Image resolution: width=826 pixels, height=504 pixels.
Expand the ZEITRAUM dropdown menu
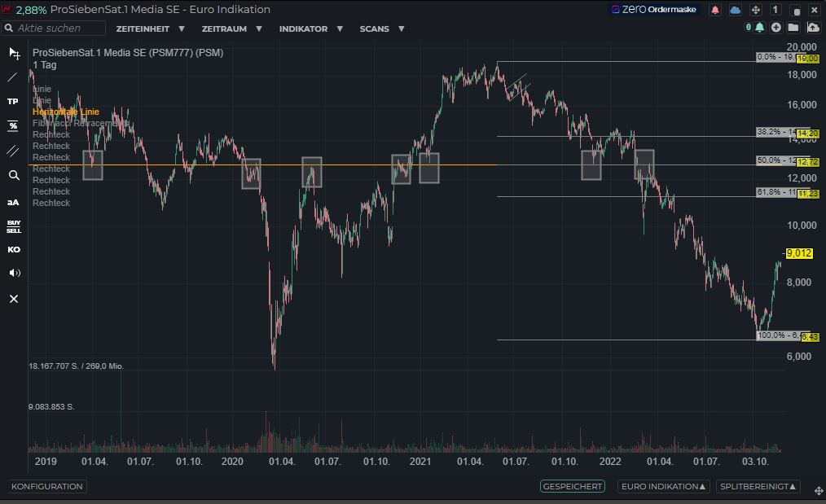[231, 28]
